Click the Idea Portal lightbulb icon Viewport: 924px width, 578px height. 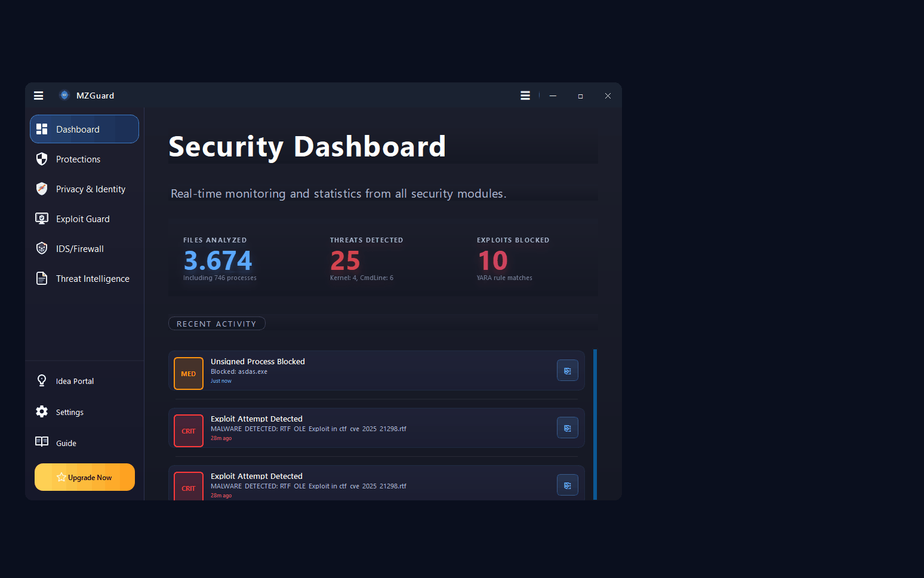pos(42,380)
